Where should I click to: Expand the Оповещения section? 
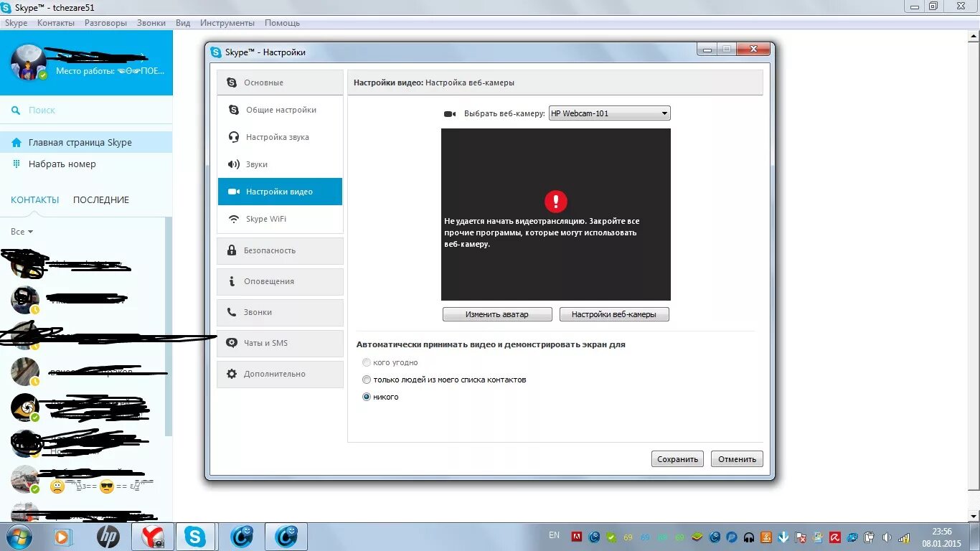[280, 281]
